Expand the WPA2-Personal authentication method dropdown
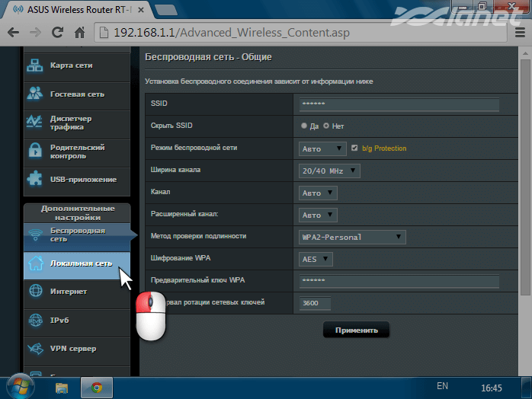 click(x=352, y=238)
